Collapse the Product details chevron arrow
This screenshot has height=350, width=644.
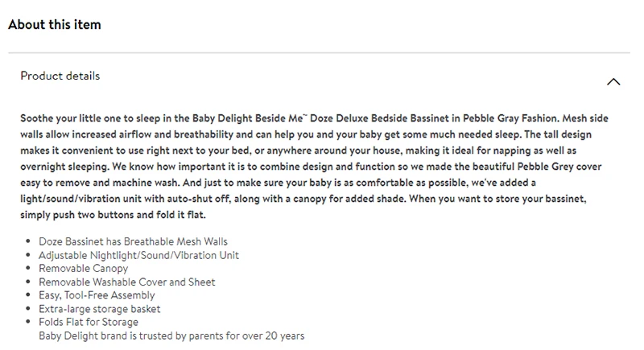click(x=613, y=81)
